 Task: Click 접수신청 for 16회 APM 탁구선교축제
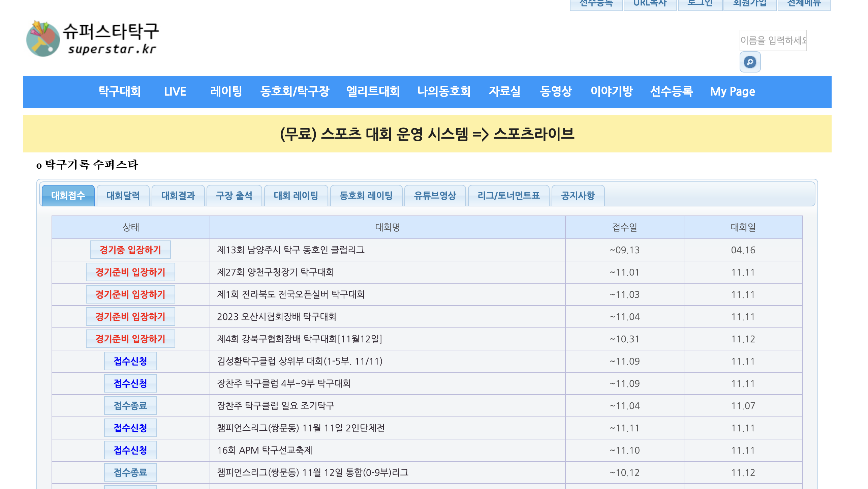tap(130, 450)
